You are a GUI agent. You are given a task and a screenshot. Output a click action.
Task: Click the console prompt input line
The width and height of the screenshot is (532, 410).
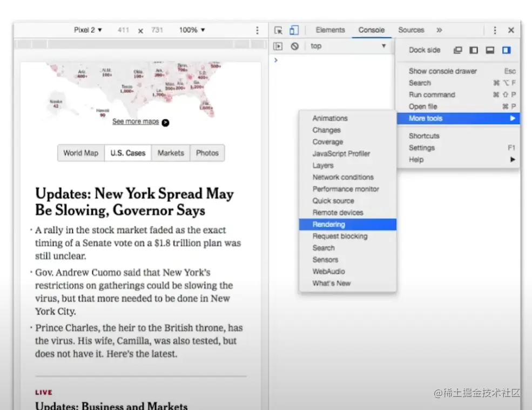332,60
